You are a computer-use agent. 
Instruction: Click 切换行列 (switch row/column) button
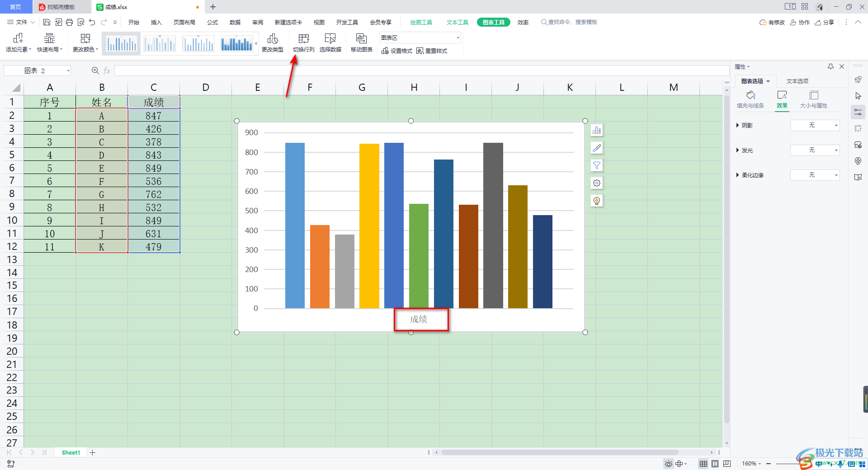[304, 43]
